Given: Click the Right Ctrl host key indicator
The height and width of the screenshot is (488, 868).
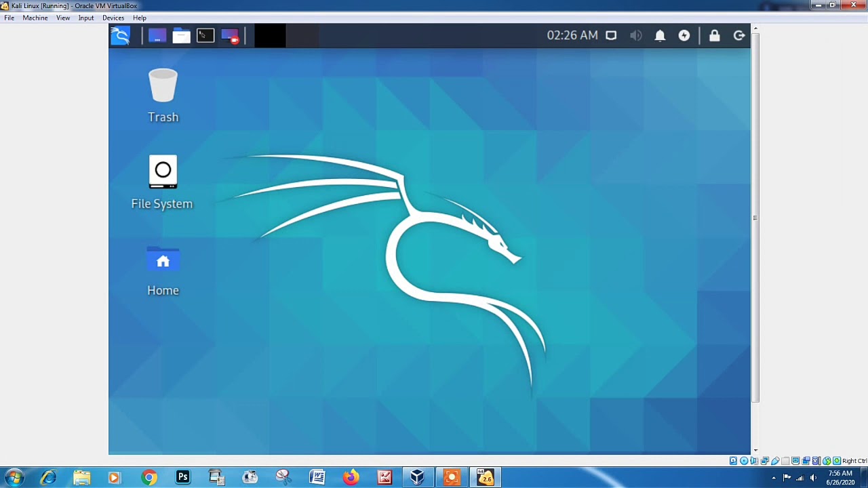Looking at the screenshot, I should pyautogui.click(x=854, y=461).
